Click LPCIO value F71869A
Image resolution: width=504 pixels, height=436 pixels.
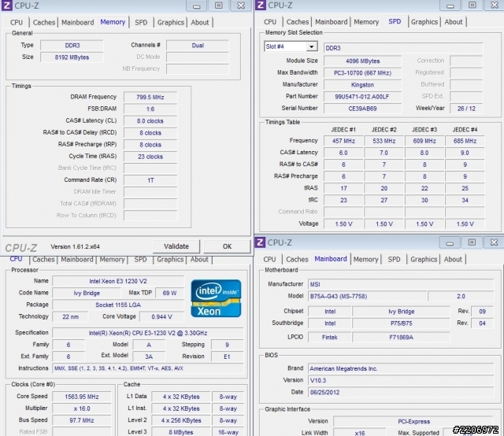(401, 337)
